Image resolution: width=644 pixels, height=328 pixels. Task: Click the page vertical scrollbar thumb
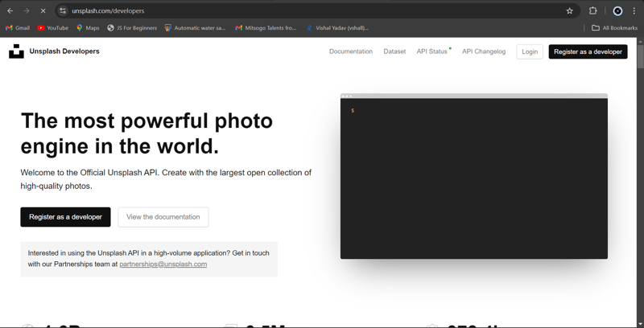[640, 55]
